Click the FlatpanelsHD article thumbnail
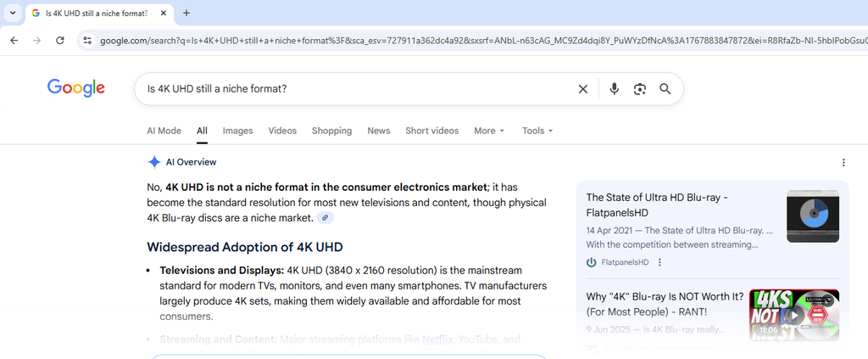Image resolution: width=868 pixels, height=359 pixels. point(813,216)
